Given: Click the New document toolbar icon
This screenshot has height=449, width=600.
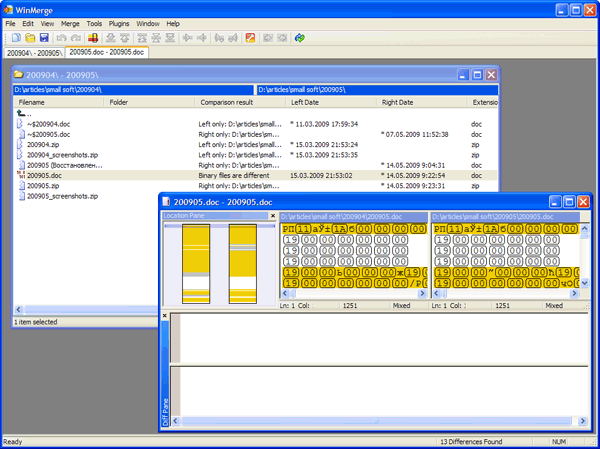Looking at the screenshot, I should point(17,38).
